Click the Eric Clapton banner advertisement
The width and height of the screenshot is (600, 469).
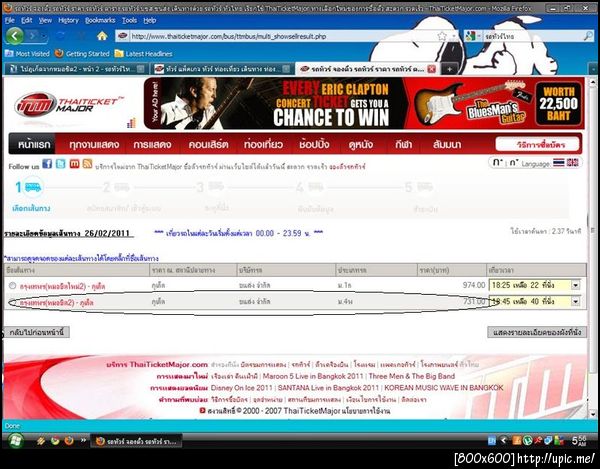coord(364,103)
